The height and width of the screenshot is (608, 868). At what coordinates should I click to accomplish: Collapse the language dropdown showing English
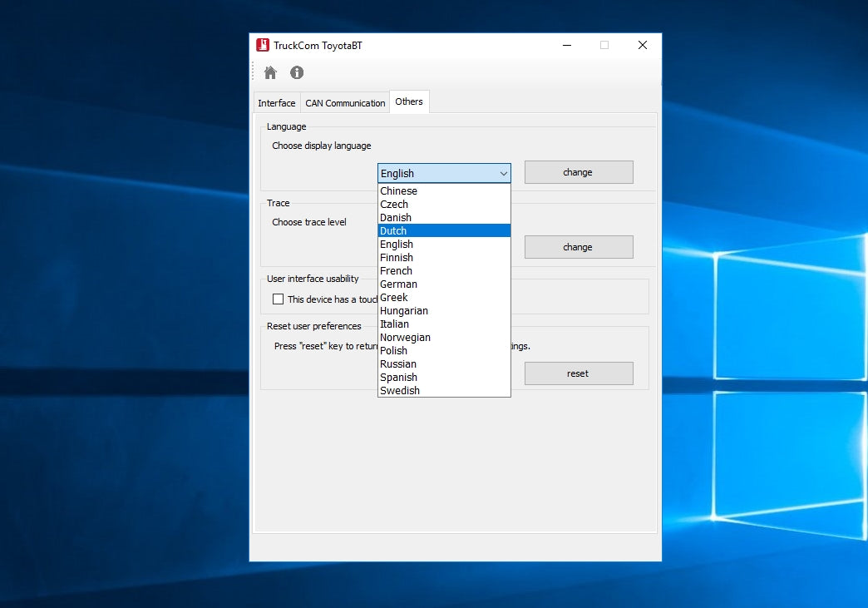(x=444, y=173)
